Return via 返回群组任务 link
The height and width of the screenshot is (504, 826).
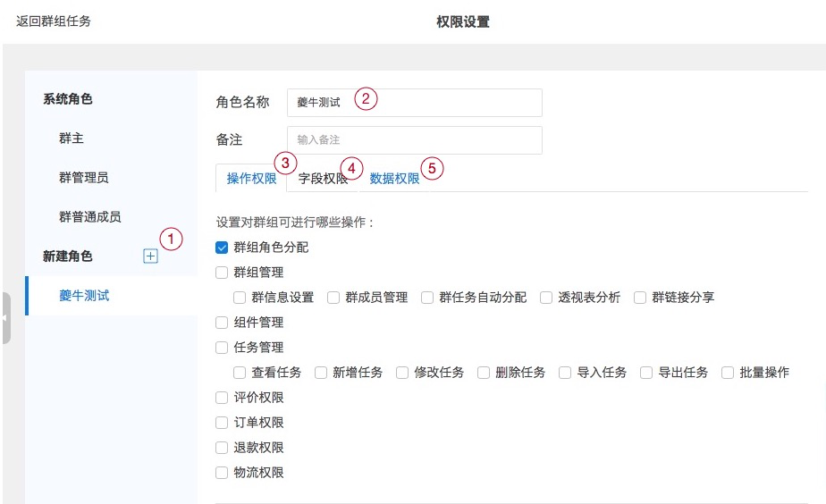point(54,21)
